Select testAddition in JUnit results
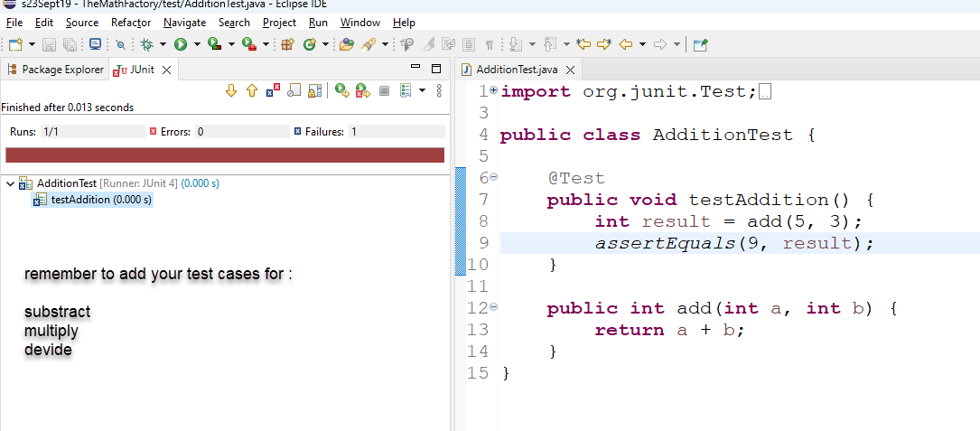980x431 pixels. (x=92, y=201)
